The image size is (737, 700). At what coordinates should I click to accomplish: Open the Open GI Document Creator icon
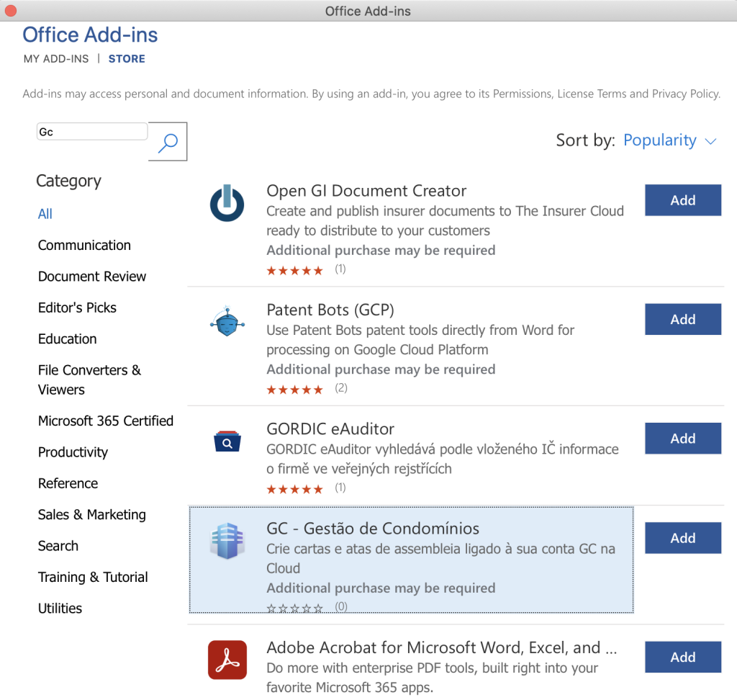227,203
